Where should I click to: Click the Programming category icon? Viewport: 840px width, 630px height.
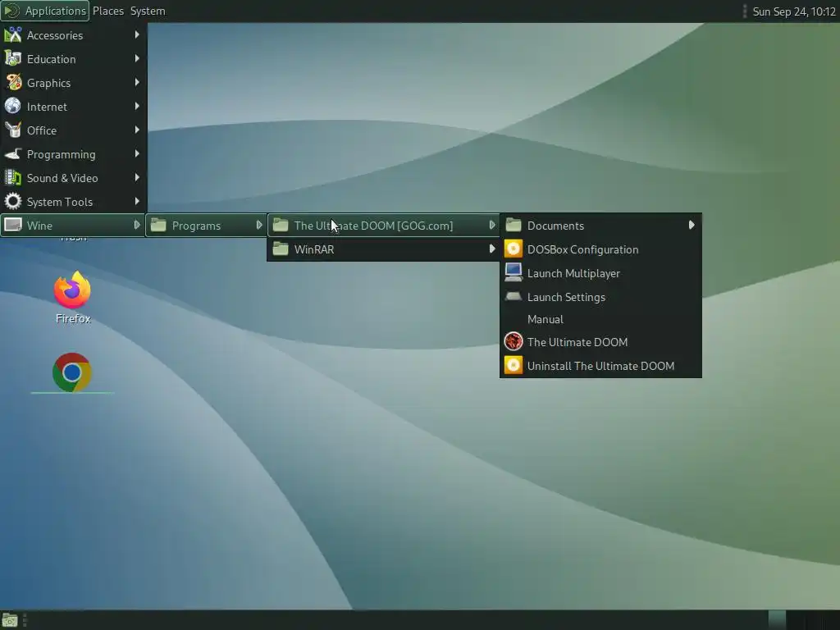click(x=13, y=154)
